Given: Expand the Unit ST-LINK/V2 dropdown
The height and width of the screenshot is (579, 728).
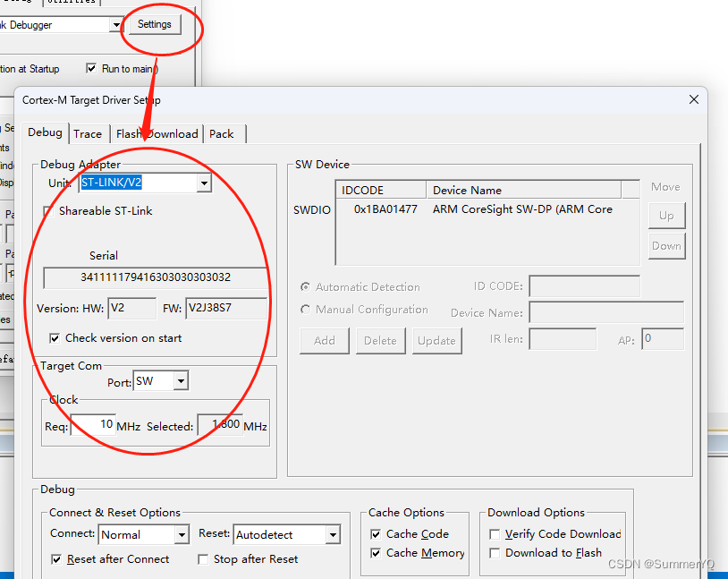Looking at the screenshot, I should click(204, 183).
